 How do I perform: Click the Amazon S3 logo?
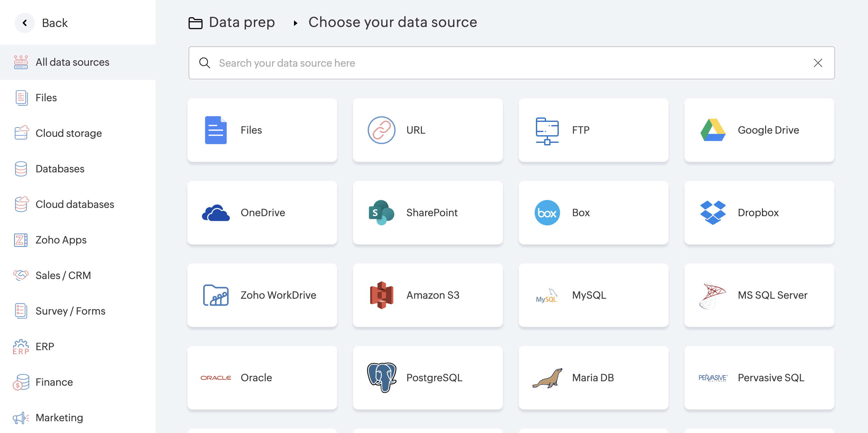coord(381,295)
